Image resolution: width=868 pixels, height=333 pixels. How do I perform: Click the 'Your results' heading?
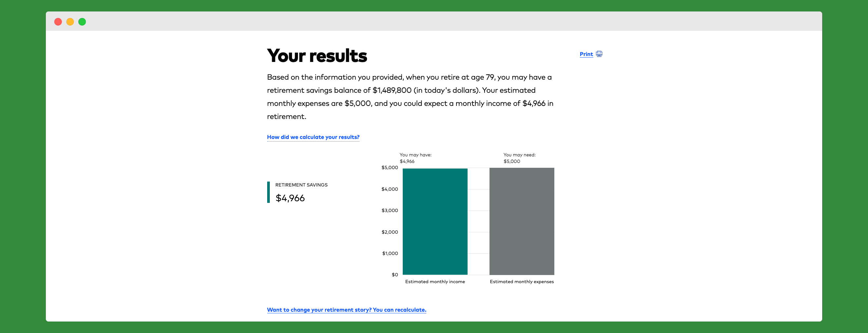click(x=317, y=56)
